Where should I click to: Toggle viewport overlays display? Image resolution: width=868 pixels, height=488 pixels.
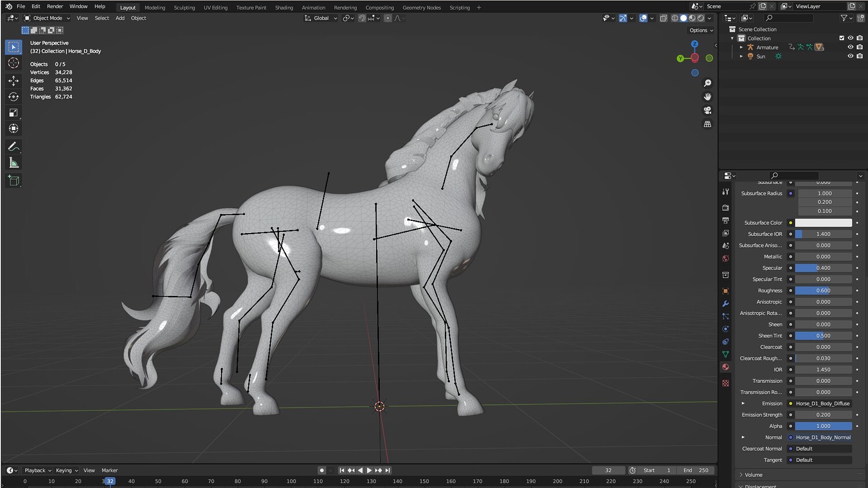click(643, 18)
